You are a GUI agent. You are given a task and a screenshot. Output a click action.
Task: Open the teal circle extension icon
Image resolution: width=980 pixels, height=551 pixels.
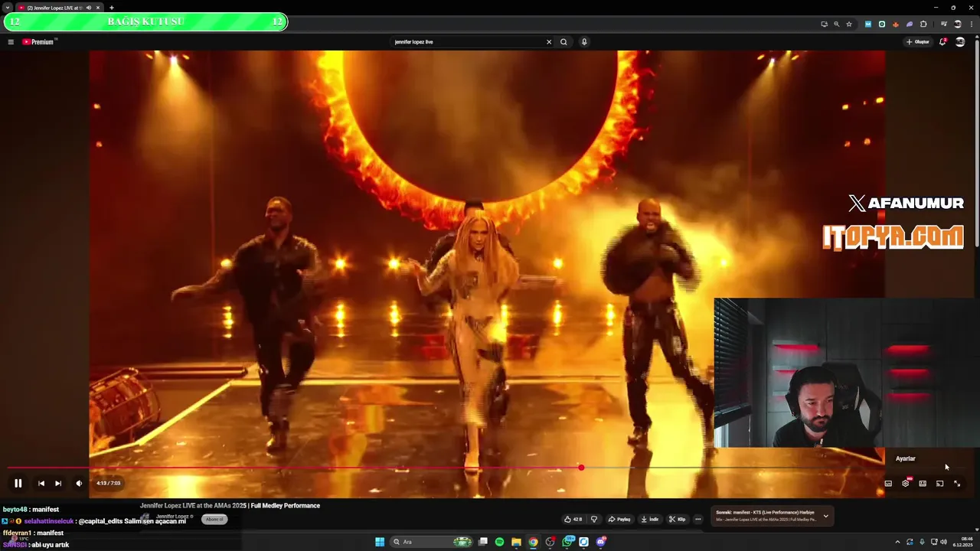click(x=882, y=24)
